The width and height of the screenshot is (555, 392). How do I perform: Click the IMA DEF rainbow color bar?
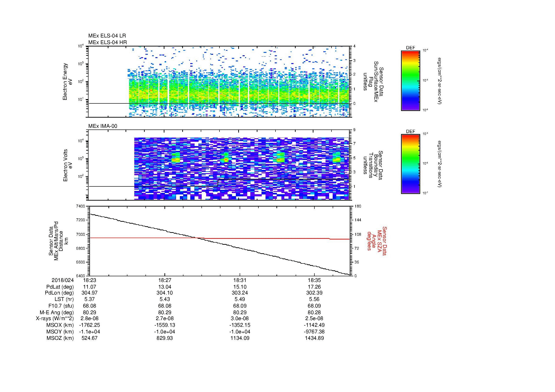point(410,164)
